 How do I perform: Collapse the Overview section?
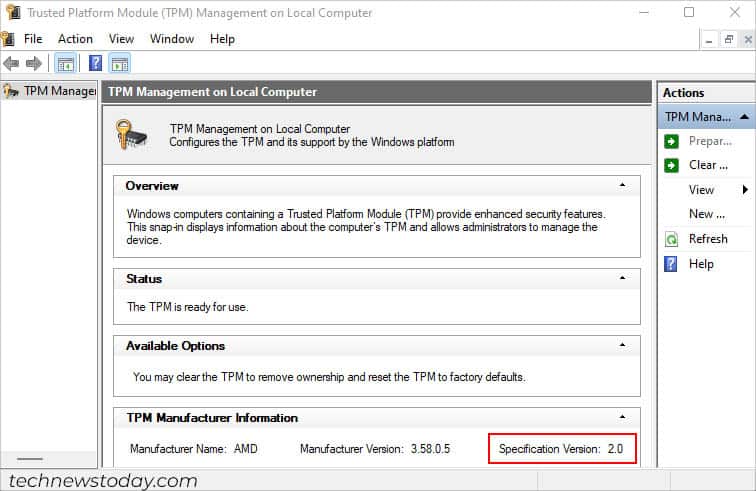coord(622,185)
